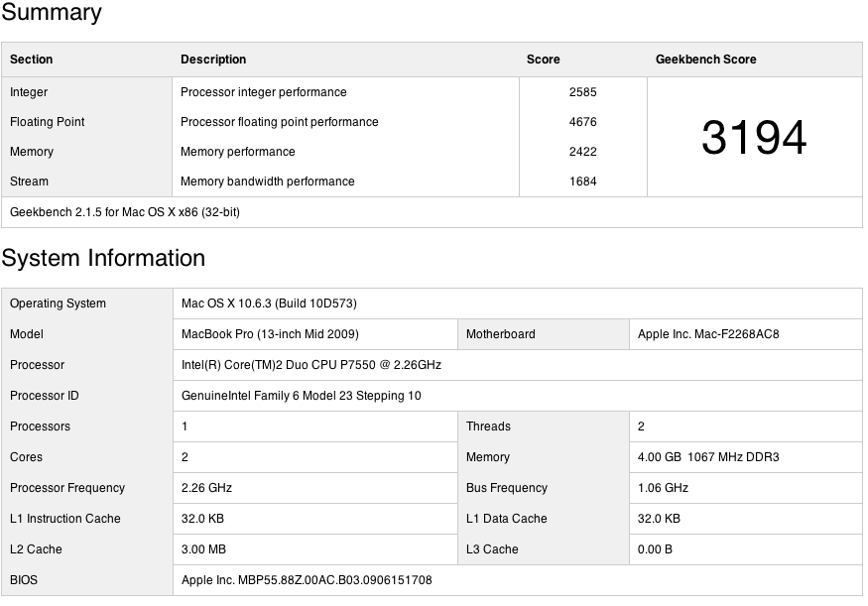Click the Processor Frequency label
This screenshot has width=868, height=606.
point(67,488)
